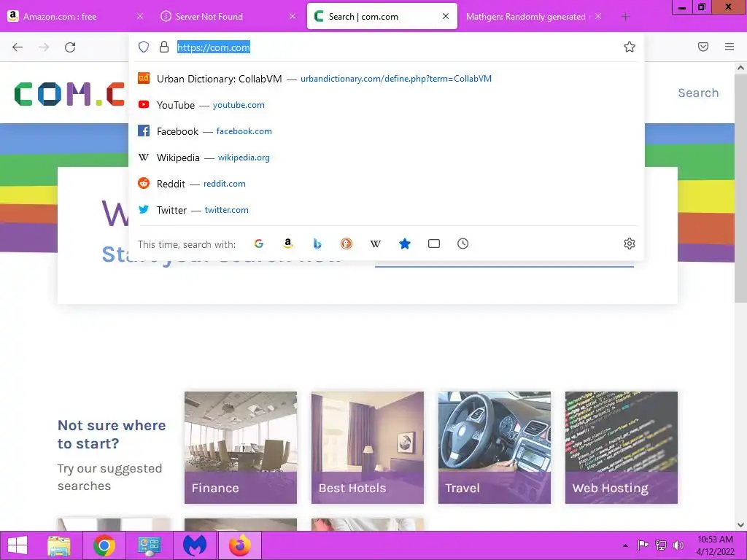Close the Amazon.com tab

click(139, 16)
